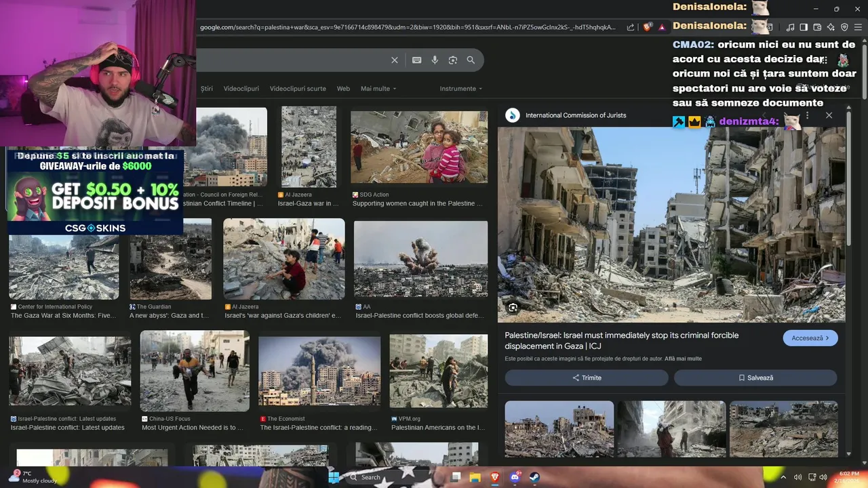868x488 pixels.
Task: Open Center for International Policy Gaza image
Action: (x=64, y=267)
